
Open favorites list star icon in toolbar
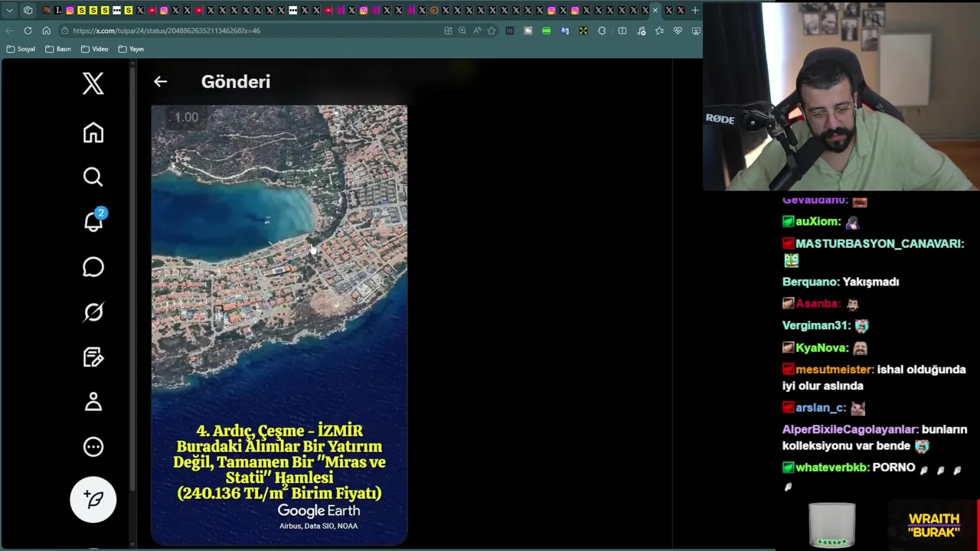pos(659,31)
